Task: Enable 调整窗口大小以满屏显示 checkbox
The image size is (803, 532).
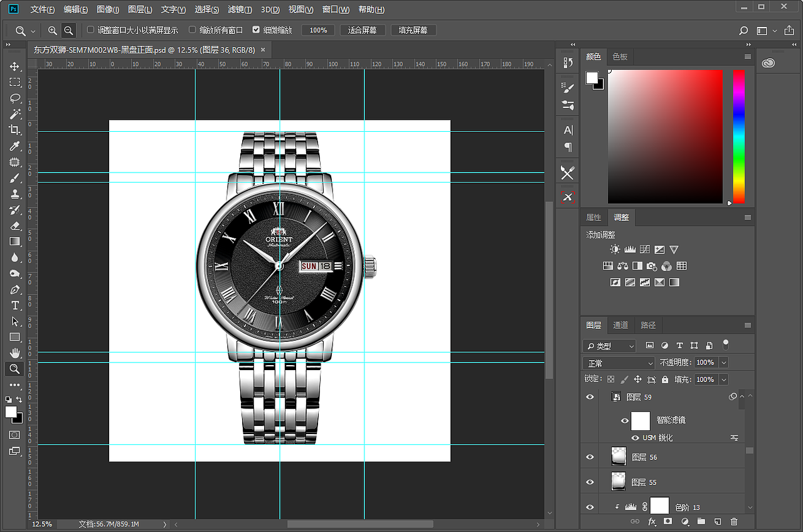Action: (x=91, y=29)
